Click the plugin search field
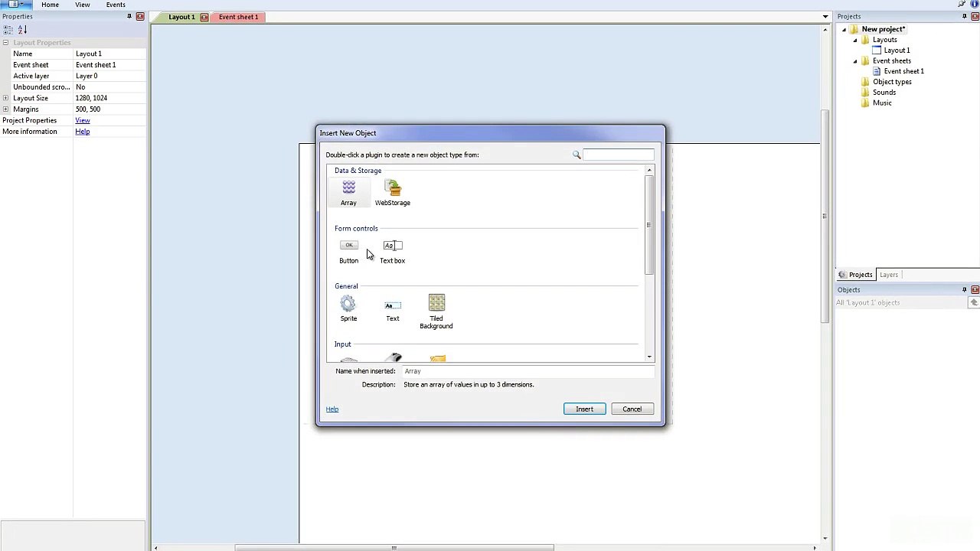The height and width of the screenshot is (551, 980). pyautogui.click(x=619, y=155)
